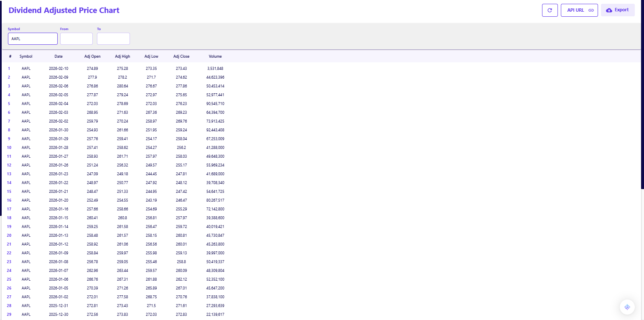Viewport: 644px width, 320px height.
Task: Sort by the Adj Low column header
Action: click(151, 56)
